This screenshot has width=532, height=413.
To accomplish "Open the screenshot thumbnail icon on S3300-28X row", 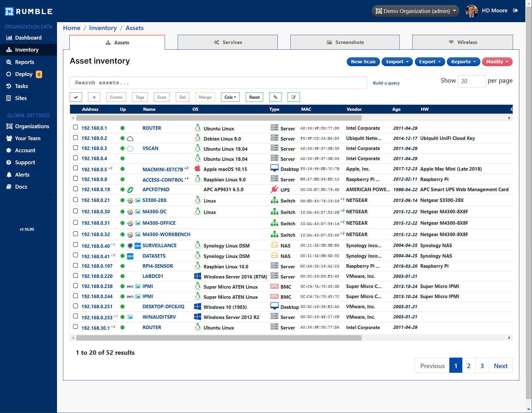I will (138, 200).
